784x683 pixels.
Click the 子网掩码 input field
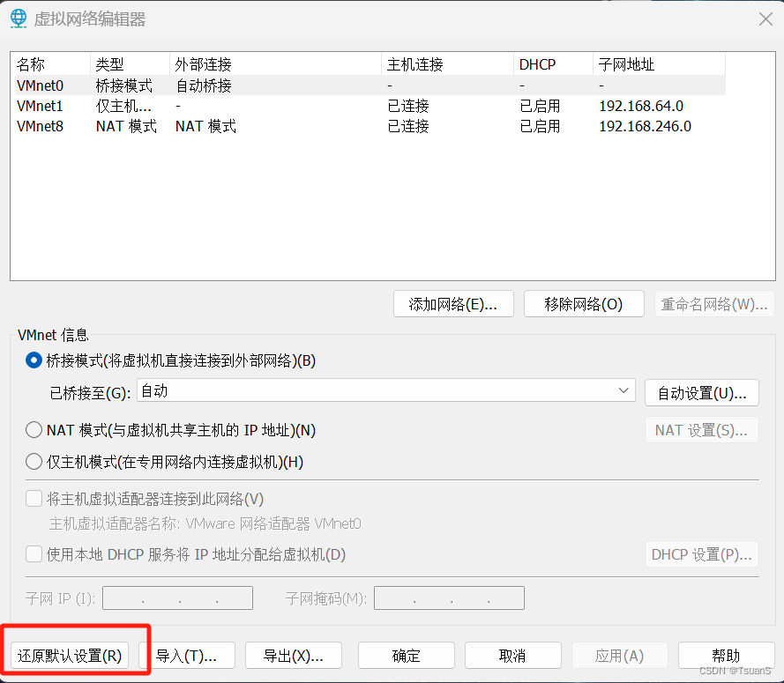pyautogui.click(x=449, y=598)
